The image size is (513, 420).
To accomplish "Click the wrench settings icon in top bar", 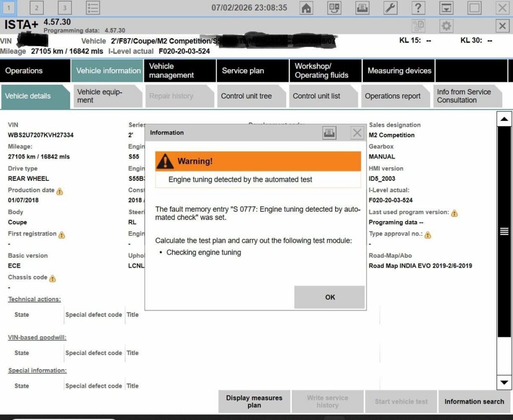I will [390, 8].
